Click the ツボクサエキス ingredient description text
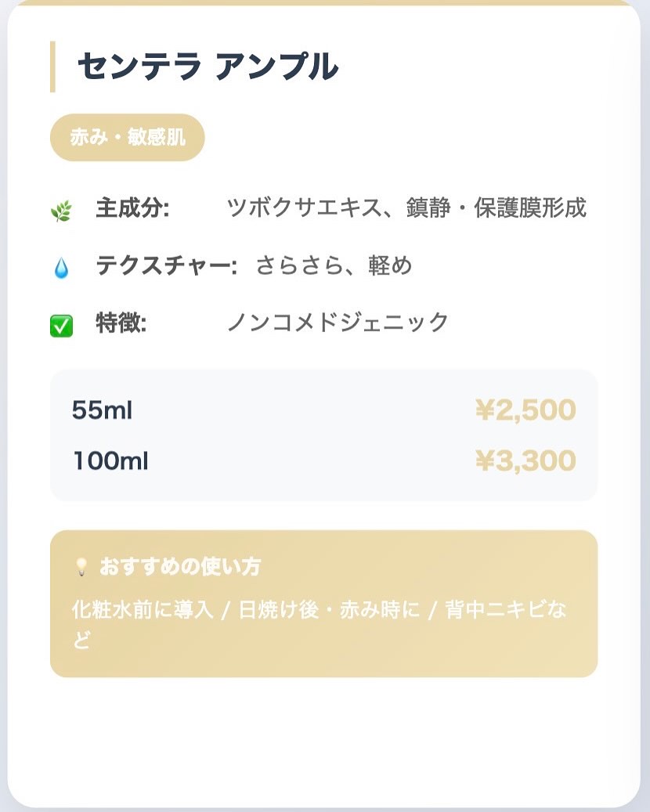 406,209
